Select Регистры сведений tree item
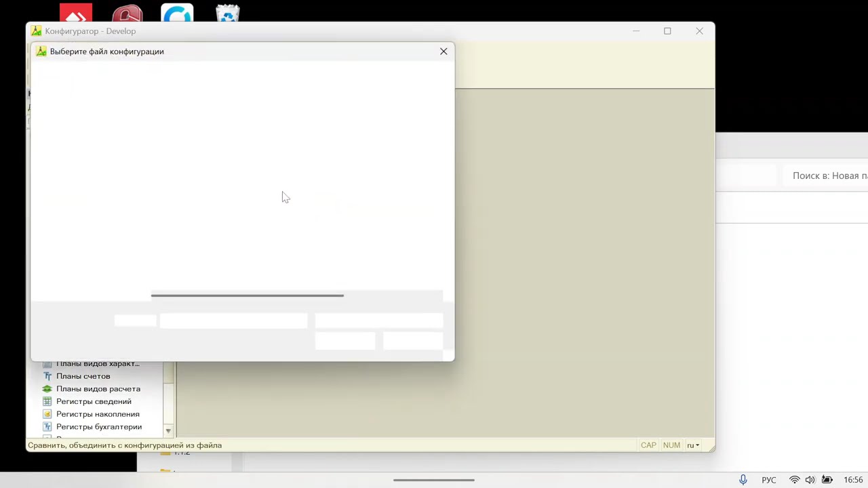 94,401
